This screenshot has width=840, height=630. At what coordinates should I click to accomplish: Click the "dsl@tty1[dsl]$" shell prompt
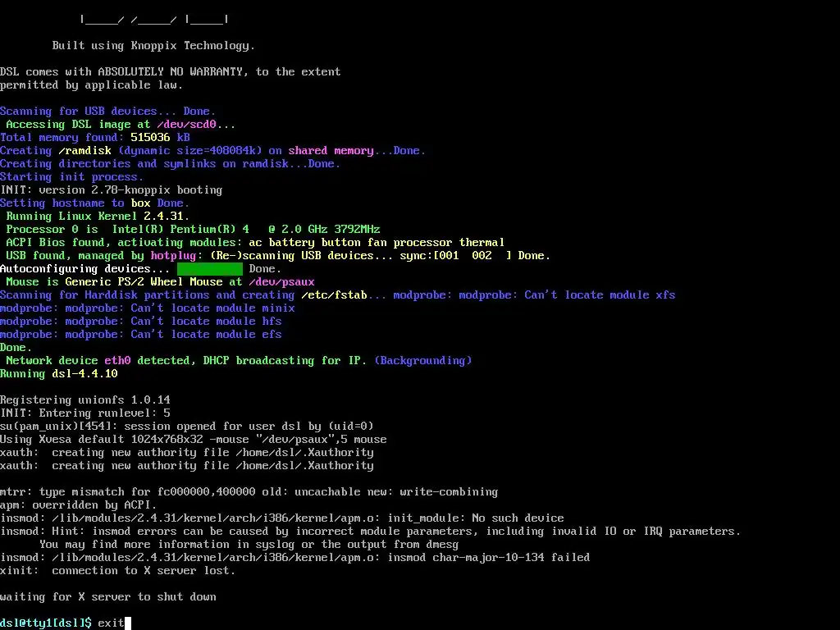point(46,623)
